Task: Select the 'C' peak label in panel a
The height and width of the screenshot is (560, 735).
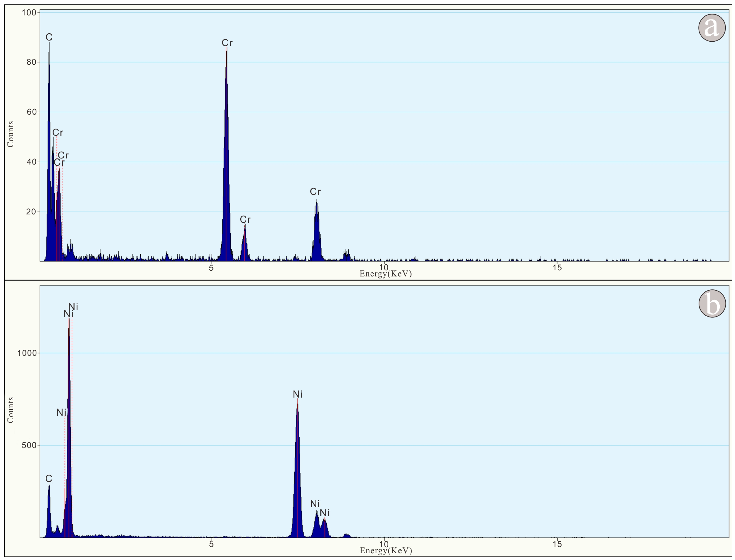Action: click(49, 37)
